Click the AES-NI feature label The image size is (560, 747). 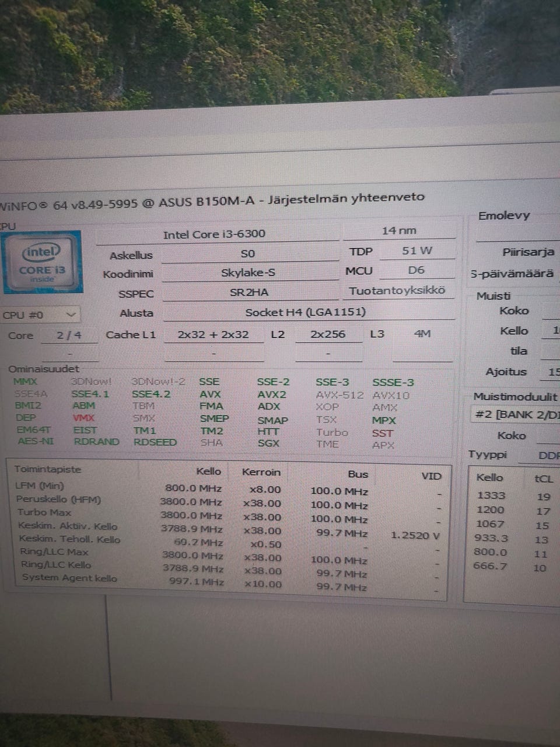coord(36,441)
